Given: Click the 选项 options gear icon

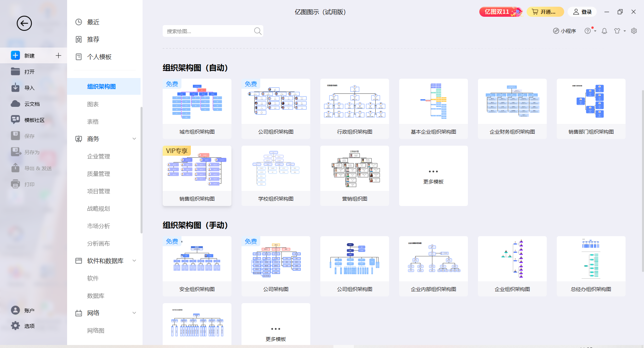Looking at the screenshot, I should click(15, 326).
